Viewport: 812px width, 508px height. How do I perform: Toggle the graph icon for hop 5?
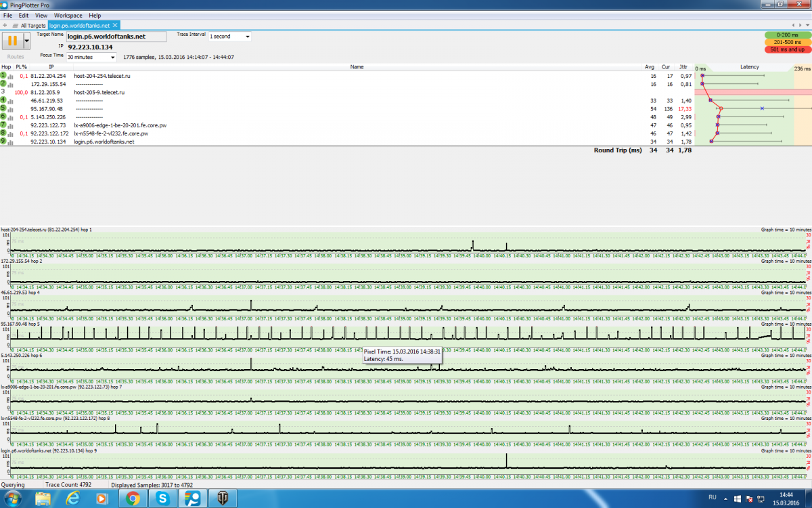tap(11, 108)
